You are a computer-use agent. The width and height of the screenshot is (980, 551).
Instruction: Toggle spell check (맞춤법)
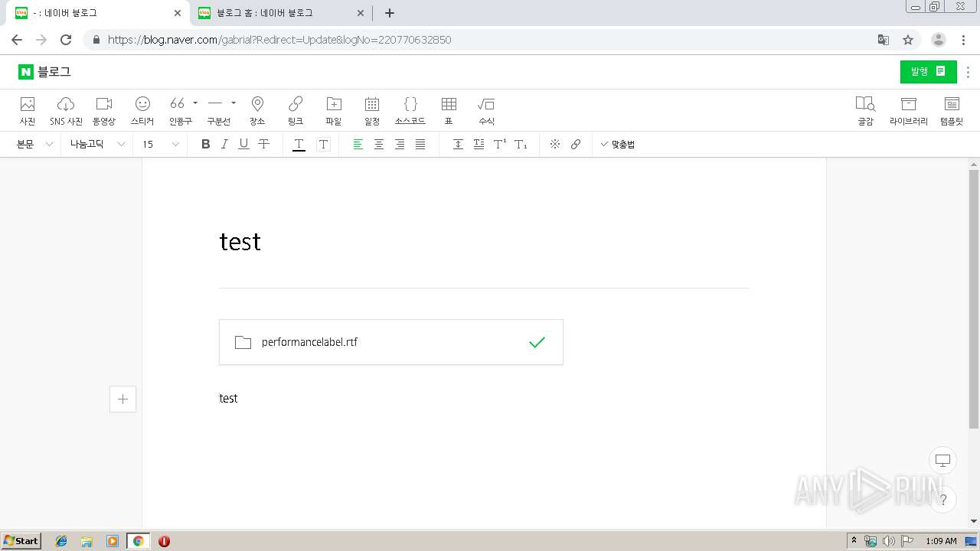coord(618,145)
